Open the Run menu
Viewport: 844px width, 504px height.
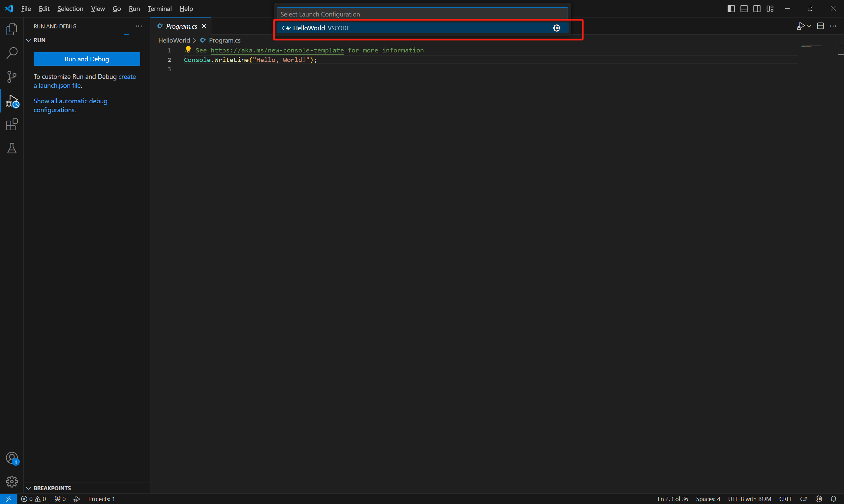click(135, 9)
